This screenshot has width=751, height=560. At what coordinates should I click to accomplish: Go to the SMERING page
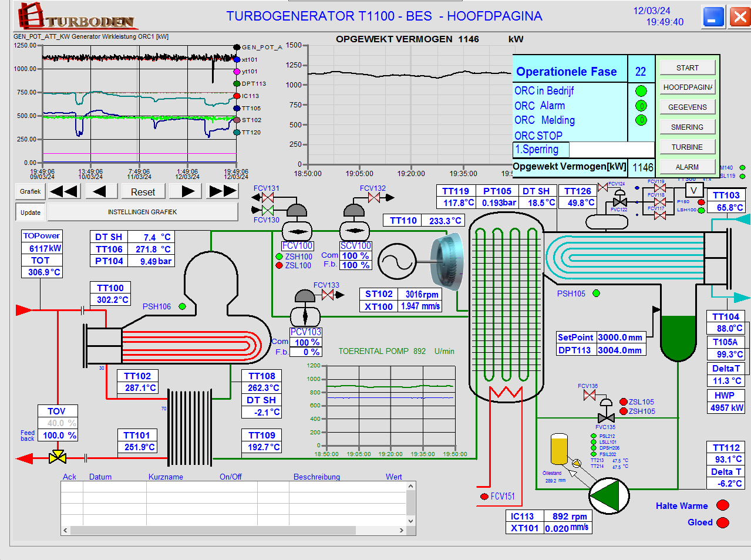[687, 127]
